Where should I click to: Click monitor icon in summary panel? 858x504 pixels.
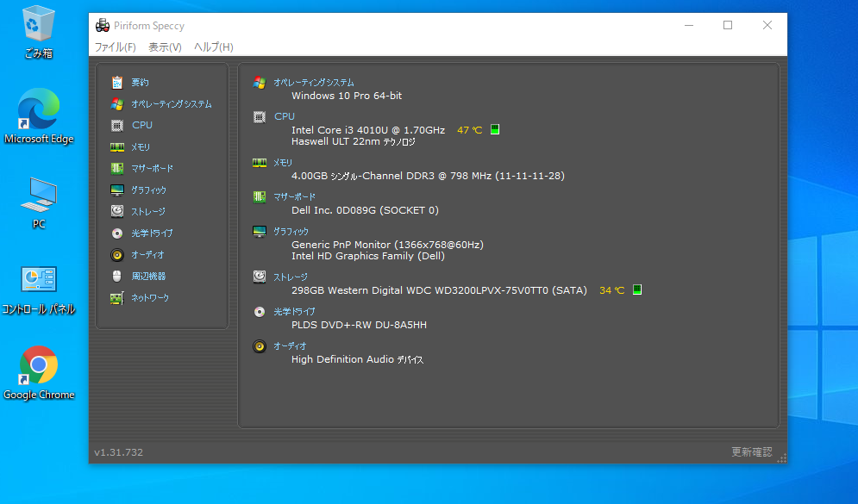click(x=260, y=231)
